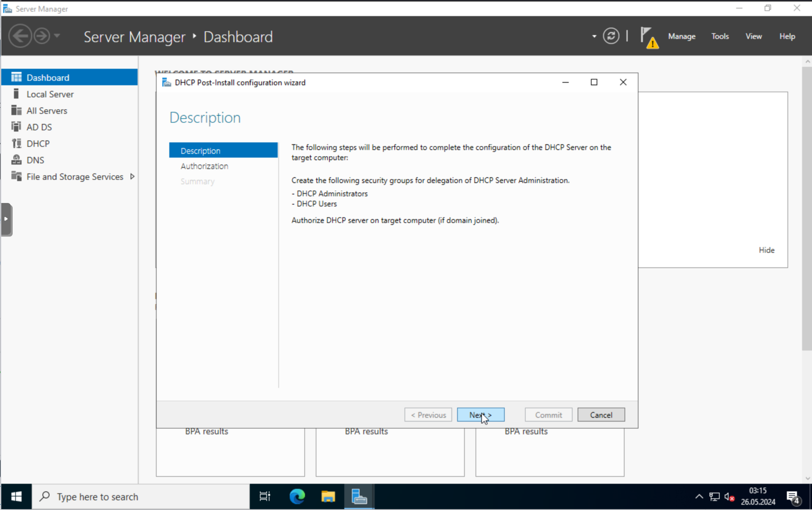Image resolution: width=812 pixels, height=510 pixels.
Task: Click the All Servers icon
Action: click(x=16, y=110)
